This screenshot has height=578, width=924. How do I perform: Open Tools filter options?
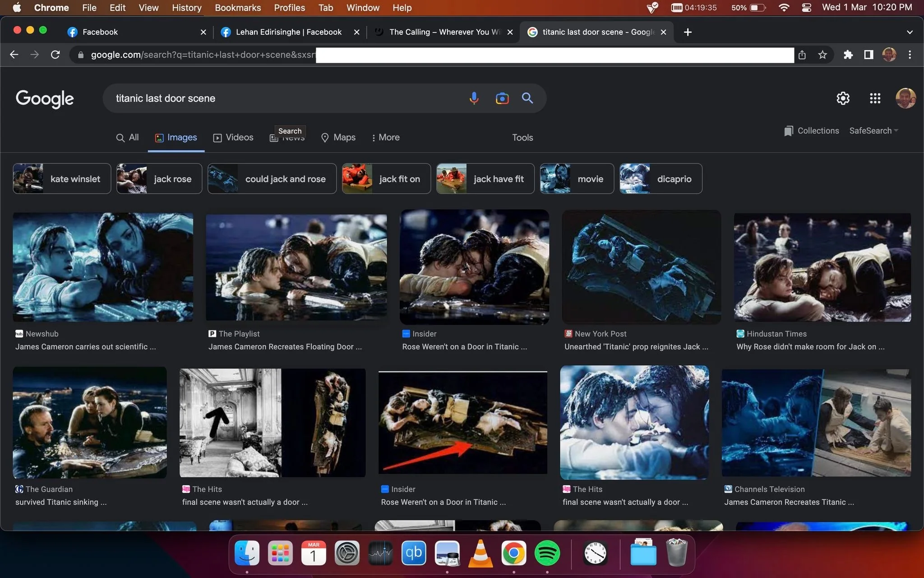coord(522,137)
